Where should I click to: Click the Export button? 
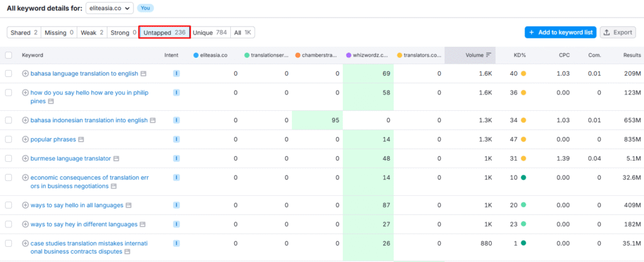618,32
